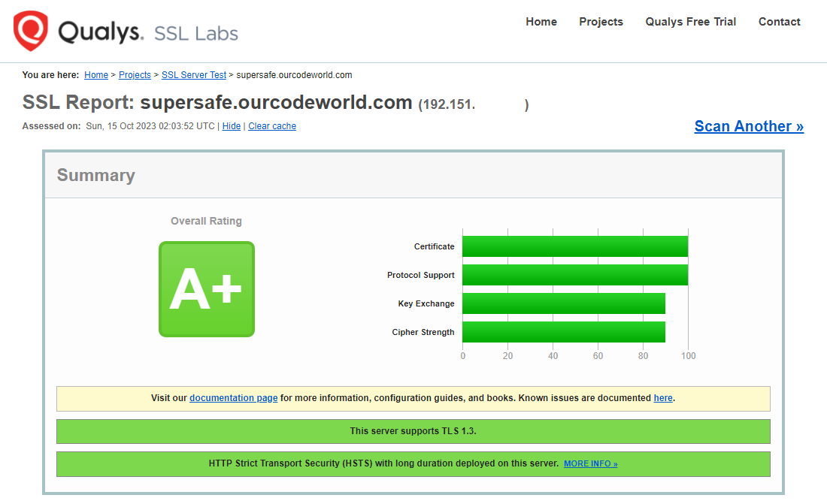Clear the cached scan results
The height and width of the screenshot is (504, 827).
click(271, 125)
